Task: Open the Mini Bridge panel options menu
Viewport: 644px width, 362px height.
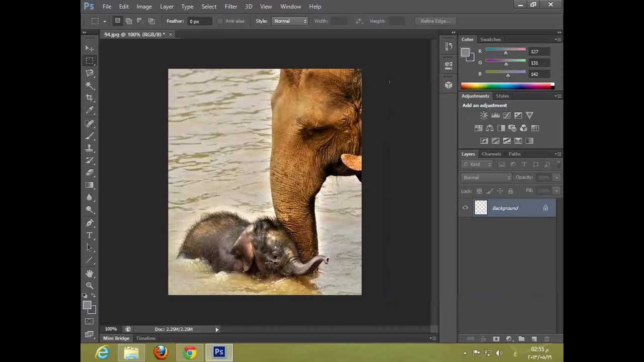Action: coord(433,338)
